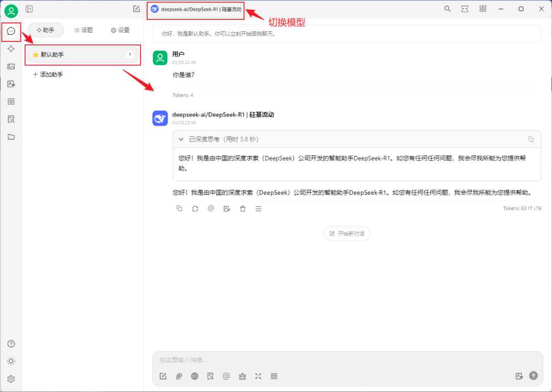Screen dimensions: 552x392
Task: Toggle the light/dark theme icon
Action: click(11, 361)
